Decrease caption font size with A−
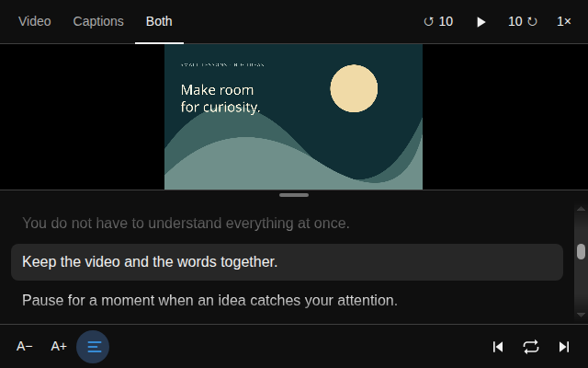 pyautogui.click(x=25, y=346)
